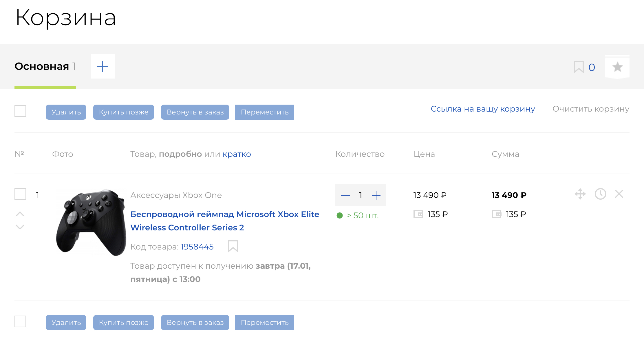644x344 pixels.
Task: Tick the bottom select-all checkbox
Action: [x=20, y=321]
